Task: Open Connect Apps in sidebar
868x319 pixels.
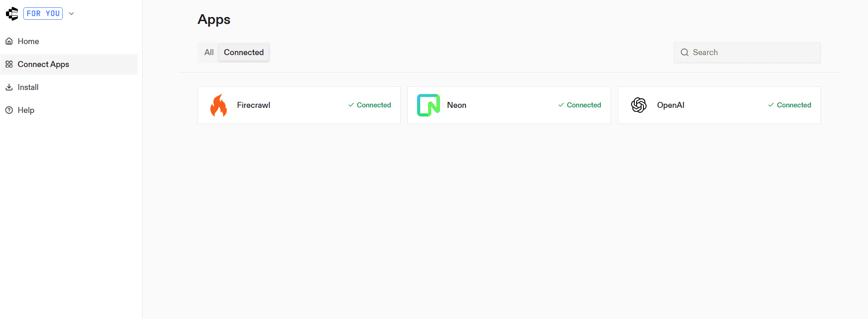Action: pyautogui.click(x=69, y=64)
